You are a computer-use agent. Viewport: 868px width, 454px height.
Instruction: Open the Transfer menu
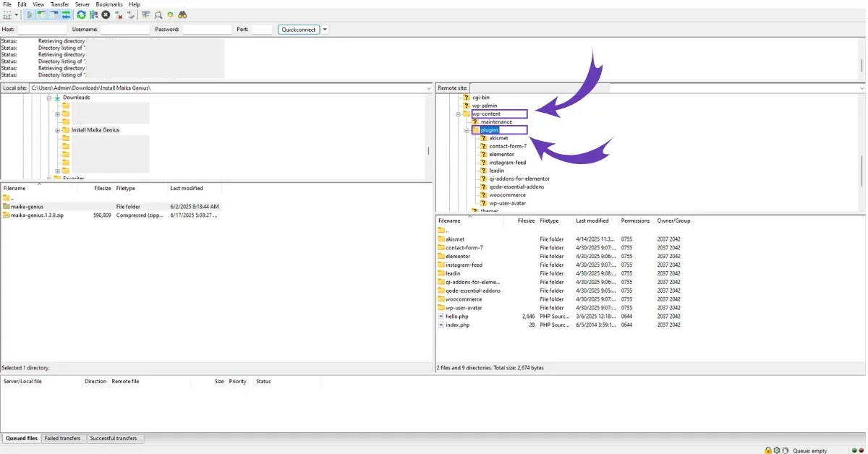(x=59, y=4)
